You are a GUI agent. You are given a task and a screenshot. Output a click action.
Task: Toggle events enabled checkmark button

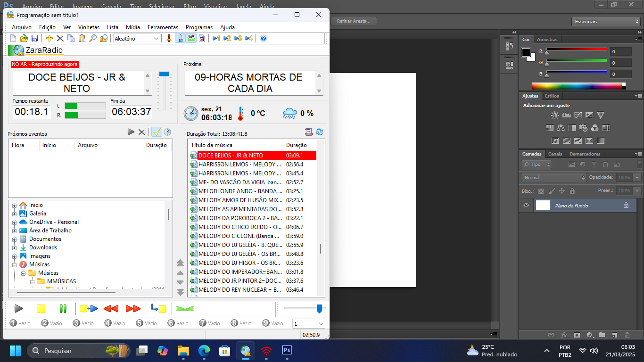tap(157, 132)
